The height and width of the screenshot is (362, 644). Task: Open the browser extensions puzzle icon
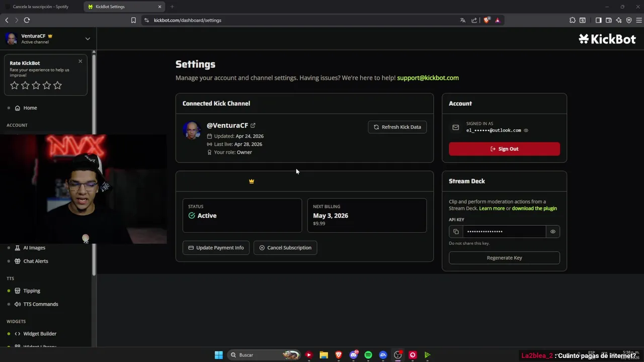tap(573, 20)
